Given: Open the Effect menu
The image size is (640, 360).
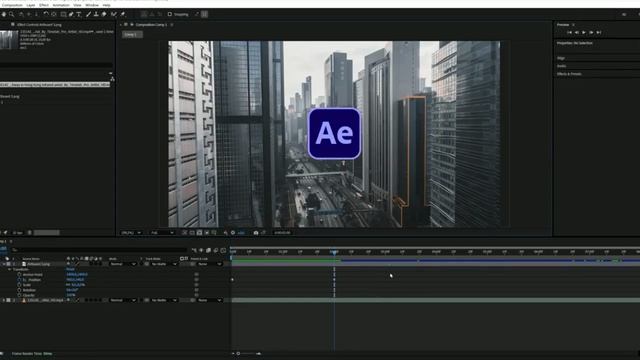Looking at the screenshot, I should (x=44, y=5).
